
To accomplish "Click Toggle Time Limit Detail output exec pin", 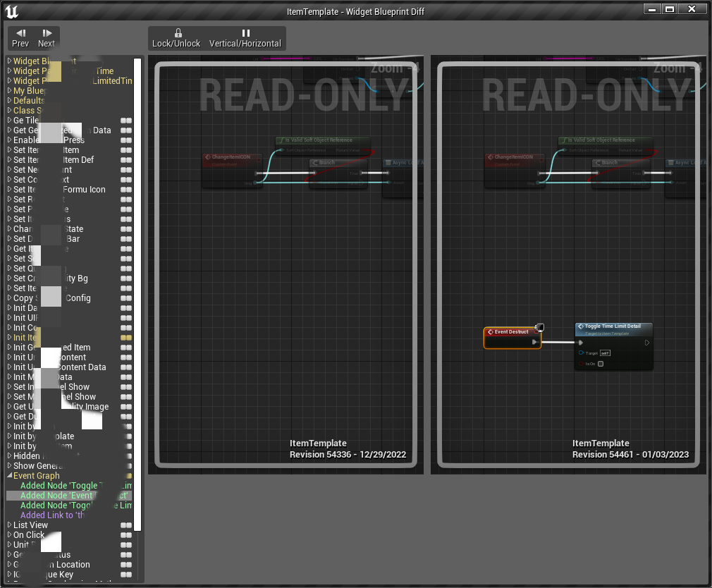I will 646,343.
